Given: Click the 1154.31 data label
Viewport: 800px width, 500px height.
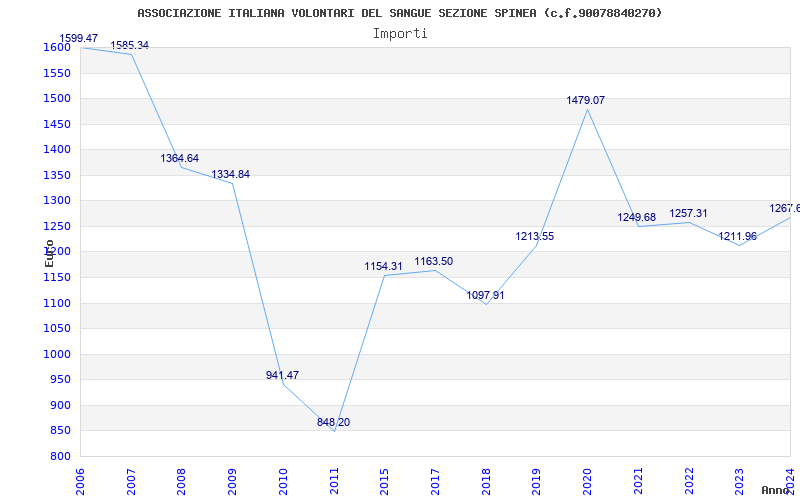Looking at the screenshot, I should click(383, 266).
